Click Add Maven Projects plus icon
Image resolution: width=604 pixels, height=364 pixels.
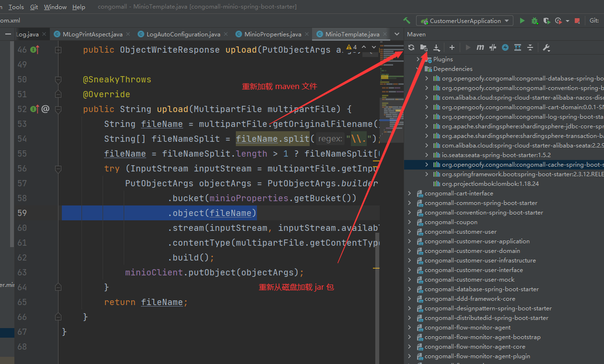pyautogui.click(x=452, y=47)
